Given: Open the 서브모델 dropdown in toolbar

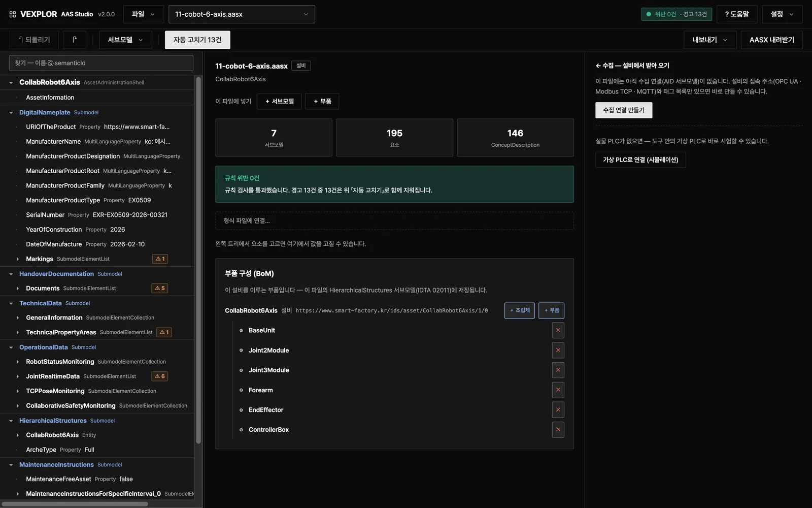Looking at the screenshot, I should coord(125,40).
